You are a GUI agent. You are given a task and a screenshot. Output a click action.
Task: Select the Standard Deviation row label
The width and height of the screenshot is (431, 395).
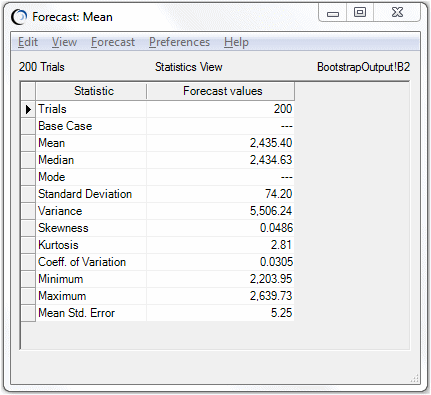click(85, 194)
